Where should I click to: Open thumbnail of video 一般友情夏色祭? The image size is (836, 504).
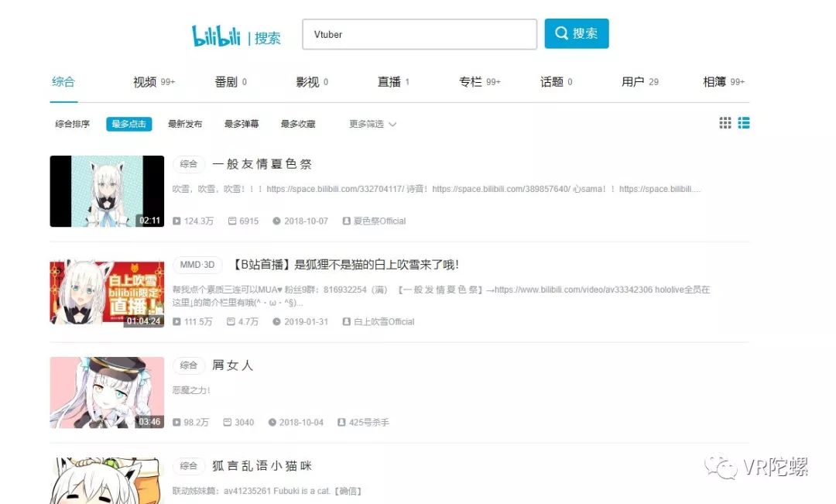[107, 191]
